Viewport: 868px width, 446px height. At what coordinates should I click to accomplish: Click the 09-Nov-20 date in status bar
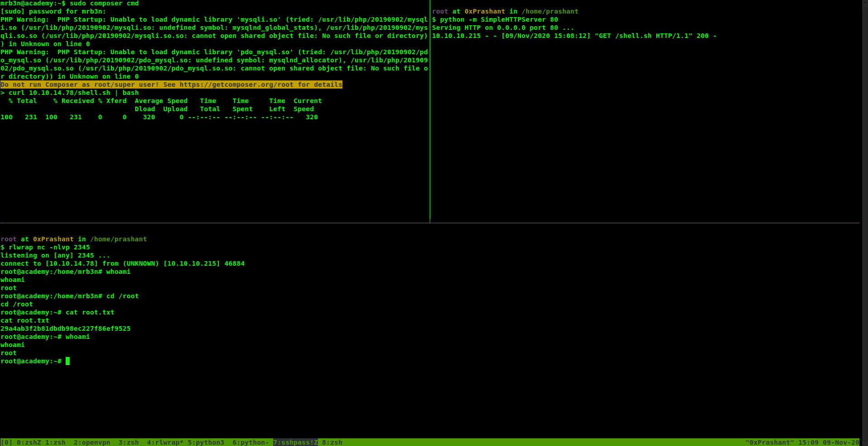pos(841,442)
